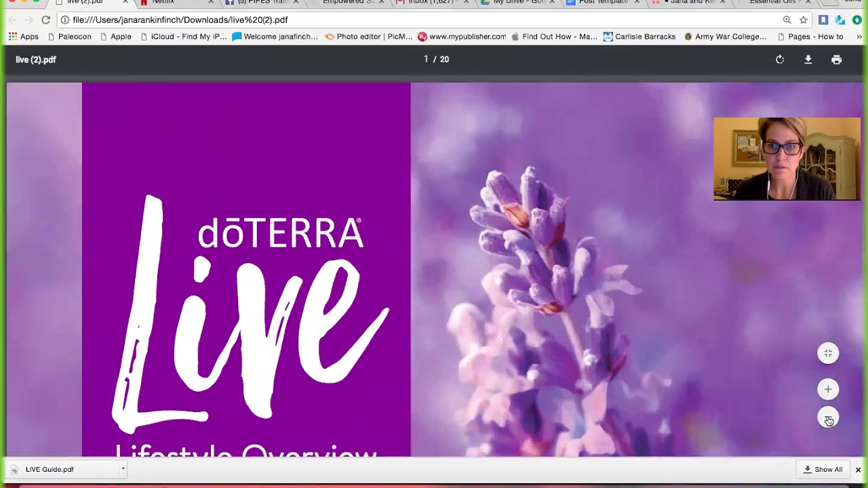
Task: Open downloaded LIVE Guide.pdf file
Action: (x=62, y=469)
